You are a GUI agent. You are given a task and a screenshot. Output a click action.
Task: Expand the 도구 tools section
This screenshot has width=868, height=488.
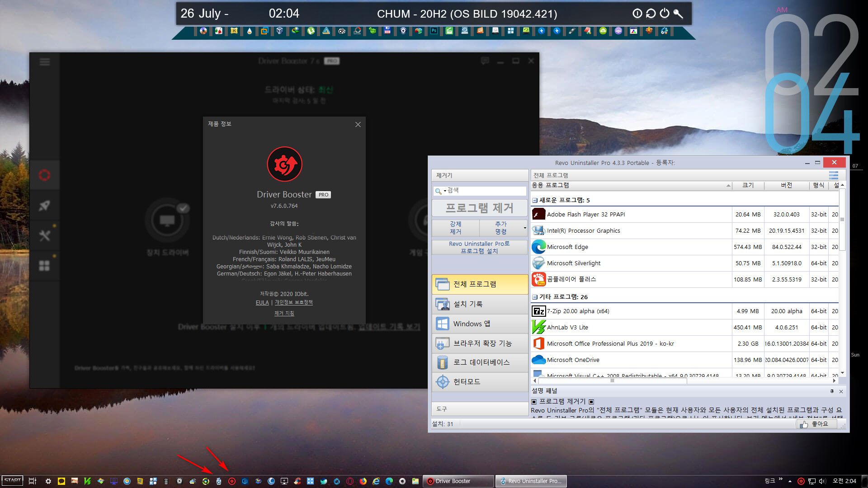click(x=480, y=409)
